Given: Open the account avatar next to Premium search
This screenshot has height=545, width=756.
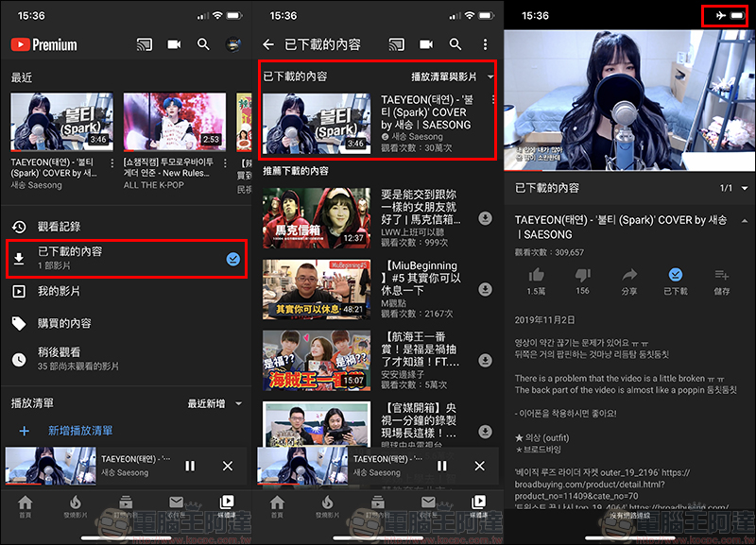Looking at the screenshot, I should [x=232, y=44].
